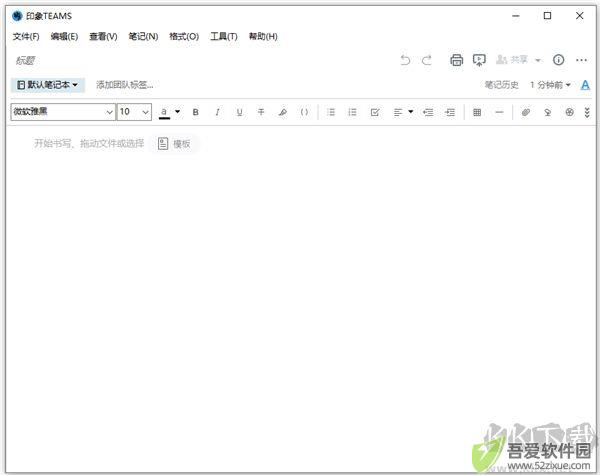Image resolution: width=600 pixels, height=475 pixels.
Task: Expand the alignment dropdown arrow
Action: pyautogui.click(x=411, y=112)
